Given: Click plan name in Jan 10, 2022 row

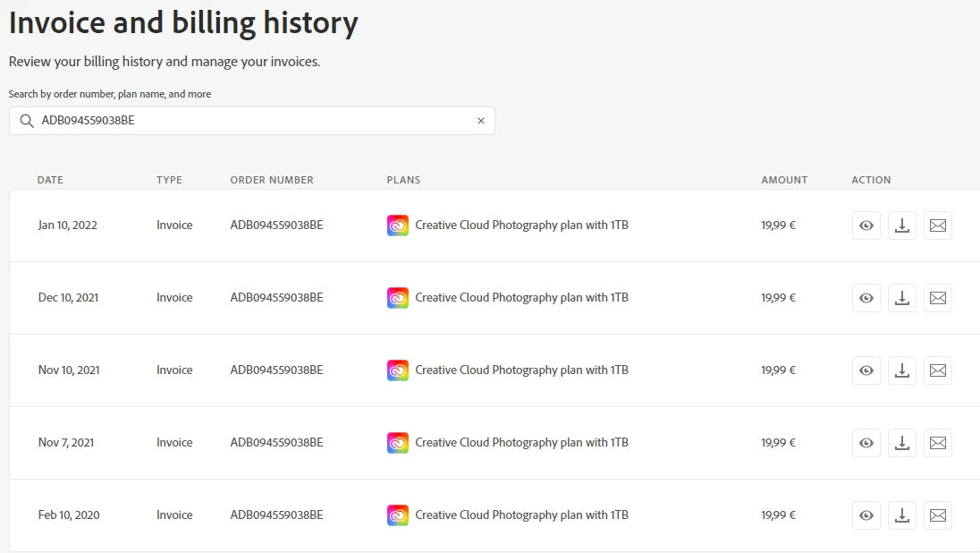Looking at the screenshot, I should pos(522,225).
